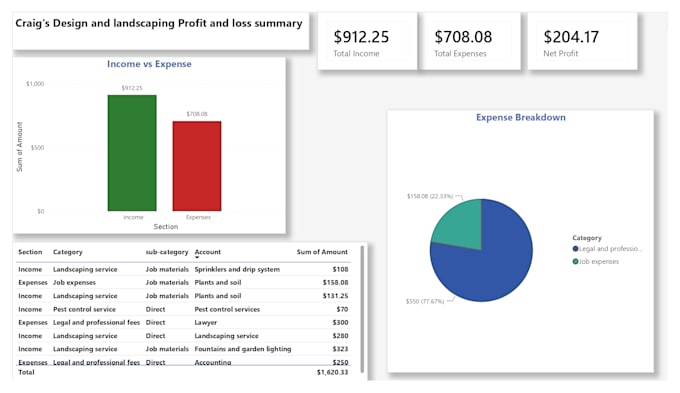The width and height of the screenshot is (680, 393).
Task: Click the $500 y-axis tick label
Action: (x=37, y=147)
